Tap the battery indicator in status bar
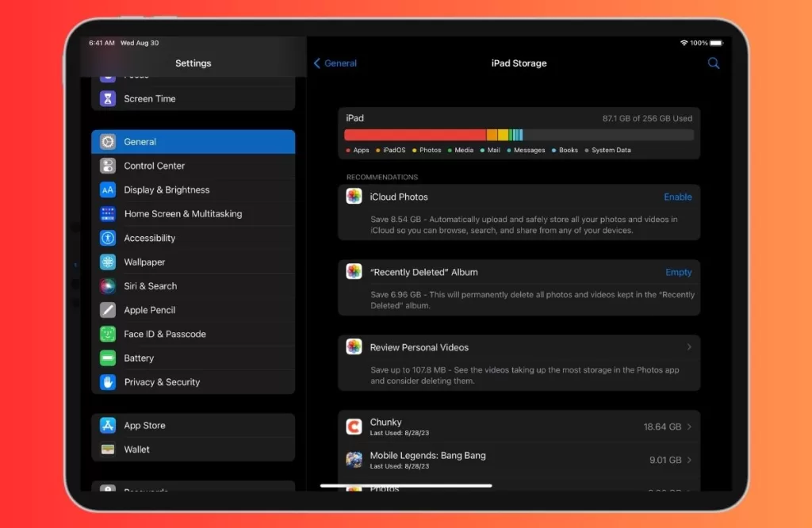The image size is (812, 528). [x=716, y=43]
